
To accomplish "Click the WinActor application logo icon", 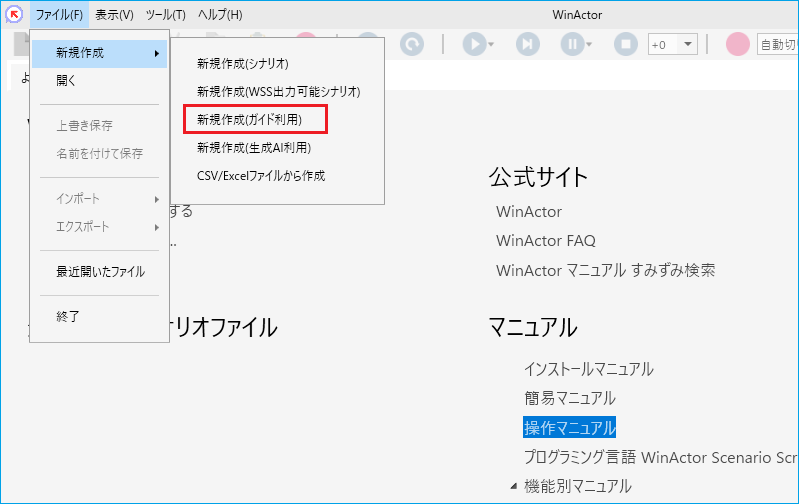I will 14,14.
